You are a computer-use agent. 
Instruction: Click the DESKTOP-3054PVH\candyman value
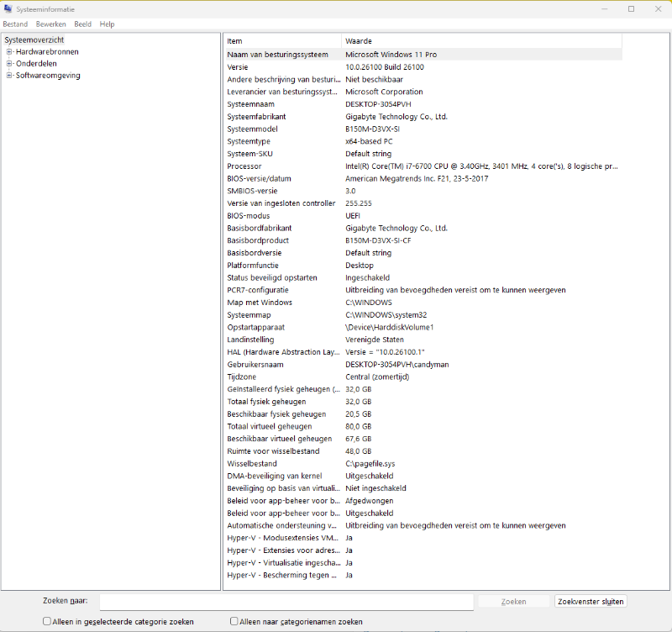(396, 365)
